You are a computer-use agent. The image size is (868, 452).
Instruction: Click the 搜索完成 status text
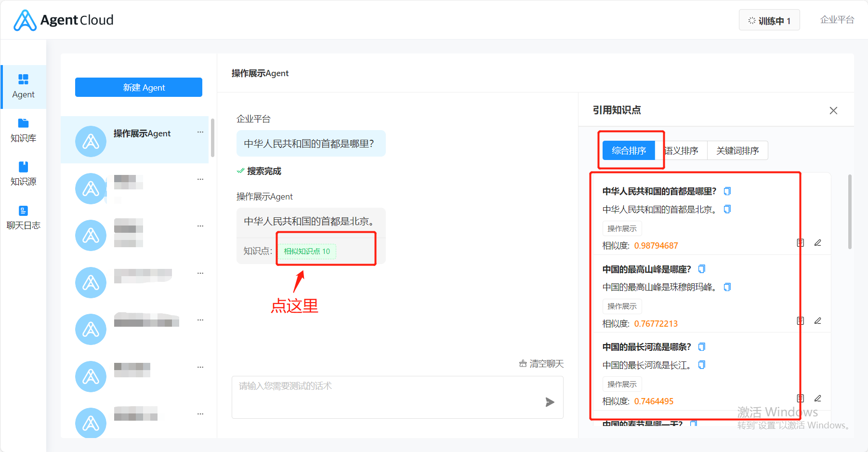coord(264,171)
